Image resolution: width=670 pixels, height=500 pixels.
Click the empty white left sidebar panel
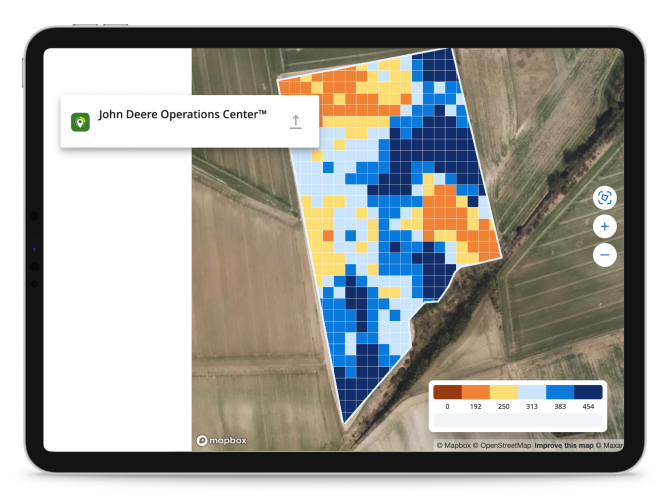(116, 300)
